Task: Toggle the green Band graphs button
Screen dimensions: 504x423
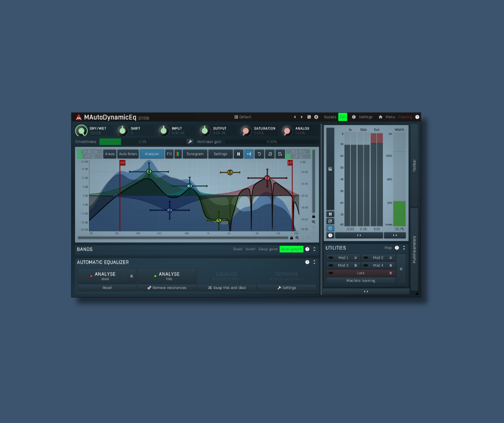Action: tap(291, 249)
